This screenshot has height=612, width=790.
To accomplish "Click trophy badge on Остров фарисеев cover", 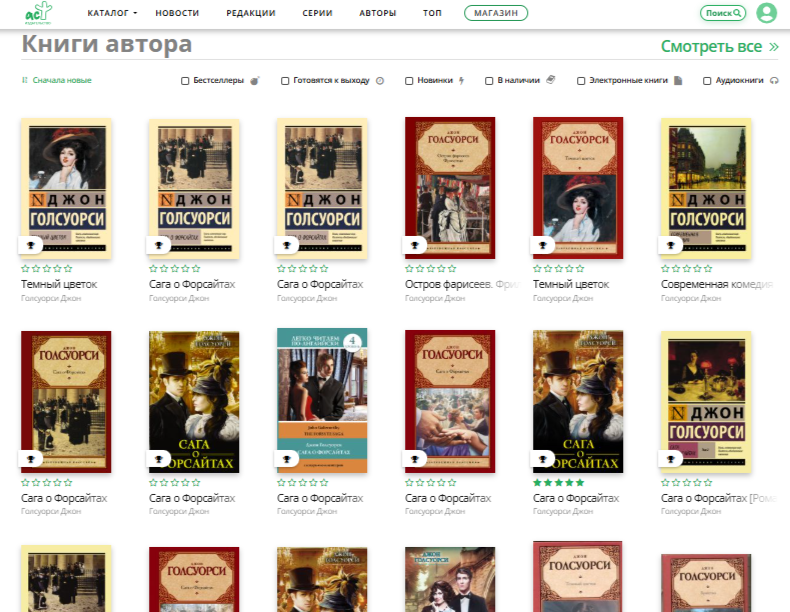I will (415, 245).
